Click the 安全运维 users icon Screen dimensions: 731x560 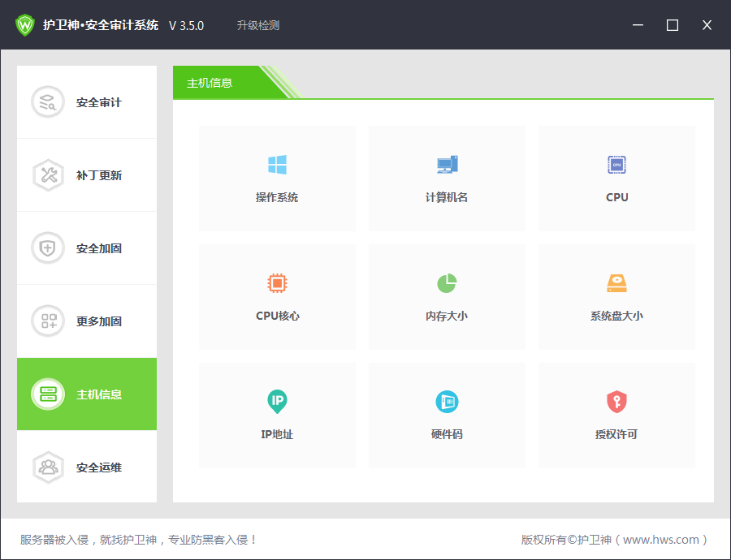click(48, 467)
